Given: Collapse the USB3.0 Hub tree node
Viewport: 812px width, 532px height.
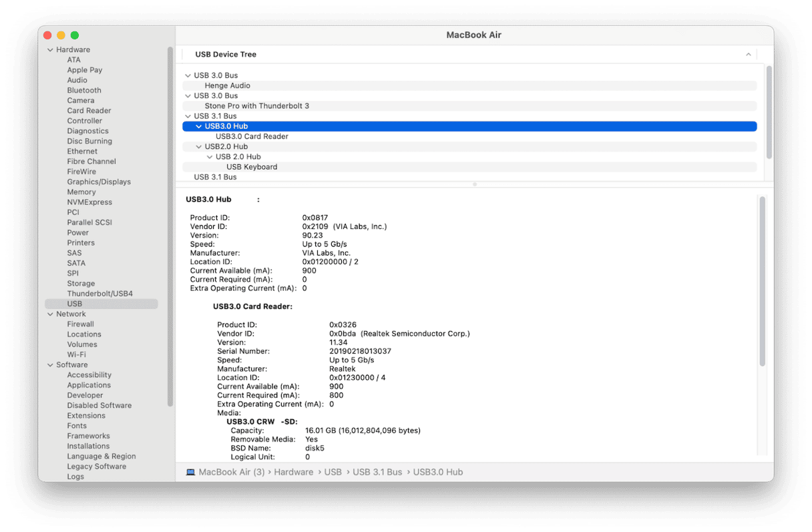Looking at the screenshot, I should [199, 126].
